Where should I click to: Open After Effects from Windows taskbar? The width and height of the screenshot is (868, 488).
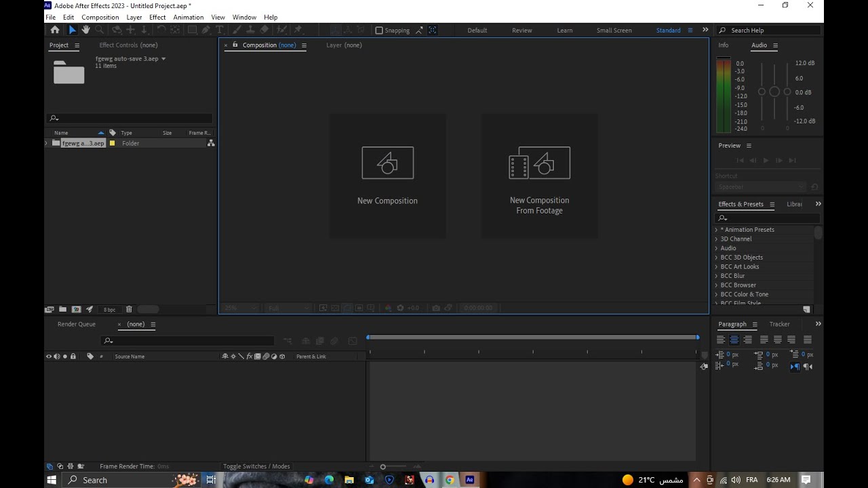(x=469, y=480)
